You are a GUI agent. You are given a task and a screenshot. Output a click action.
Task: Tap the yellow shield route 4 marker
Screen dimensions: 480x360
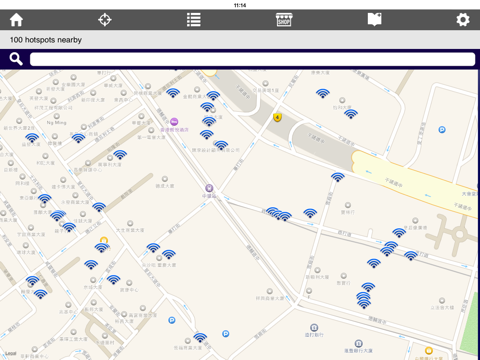pos(277,117)
